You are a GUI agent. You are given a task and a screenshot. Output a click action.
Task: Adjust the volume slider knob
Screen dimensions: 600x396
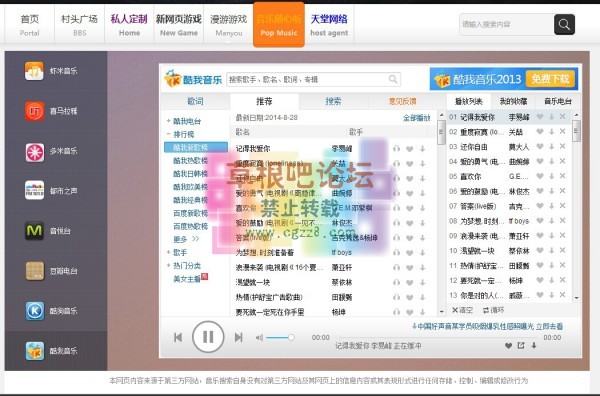click(291, 337)
